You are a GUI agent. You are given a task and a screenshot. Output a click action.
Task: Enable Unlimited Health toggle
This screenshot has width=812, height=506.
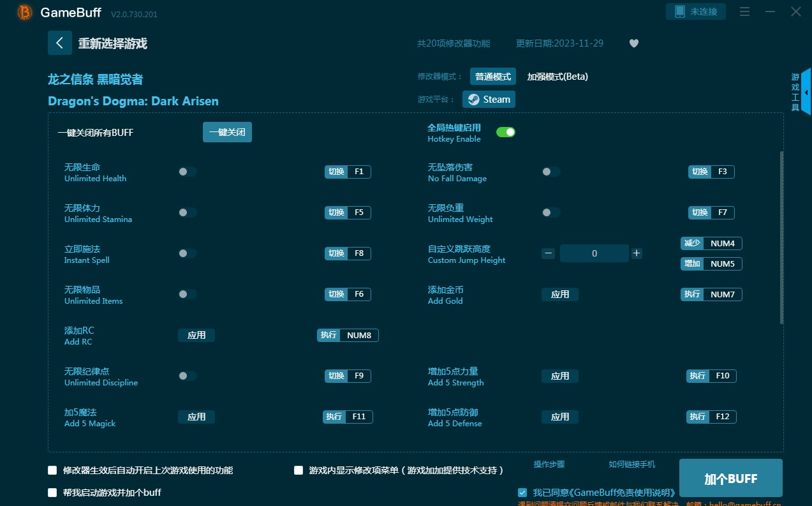coord(188,172)
